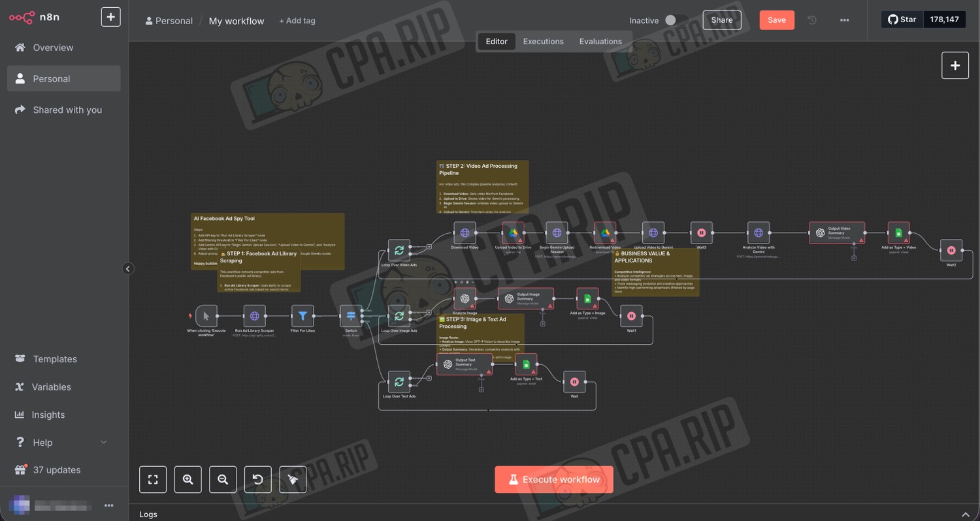The image size is (980, 521).
Task: Expand the Logs panel chevron
Action: pyautogui.click(x=965, y=514)
